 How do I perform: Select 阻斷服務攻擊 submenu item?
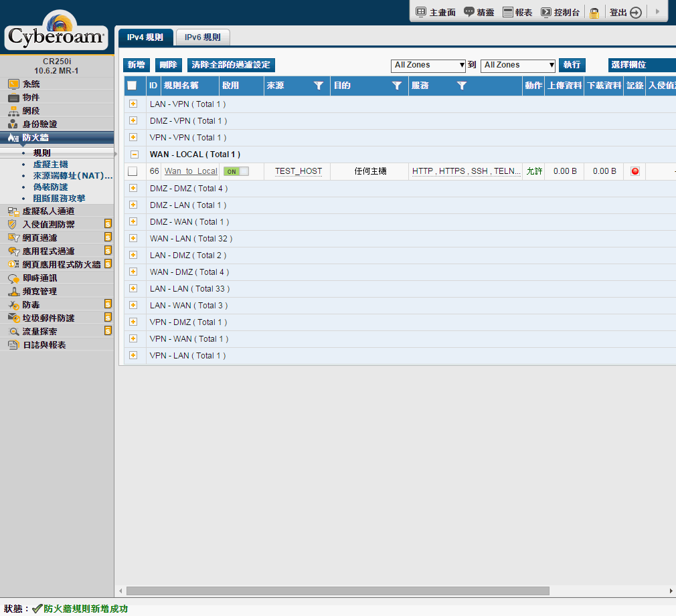tap(59, 199)
